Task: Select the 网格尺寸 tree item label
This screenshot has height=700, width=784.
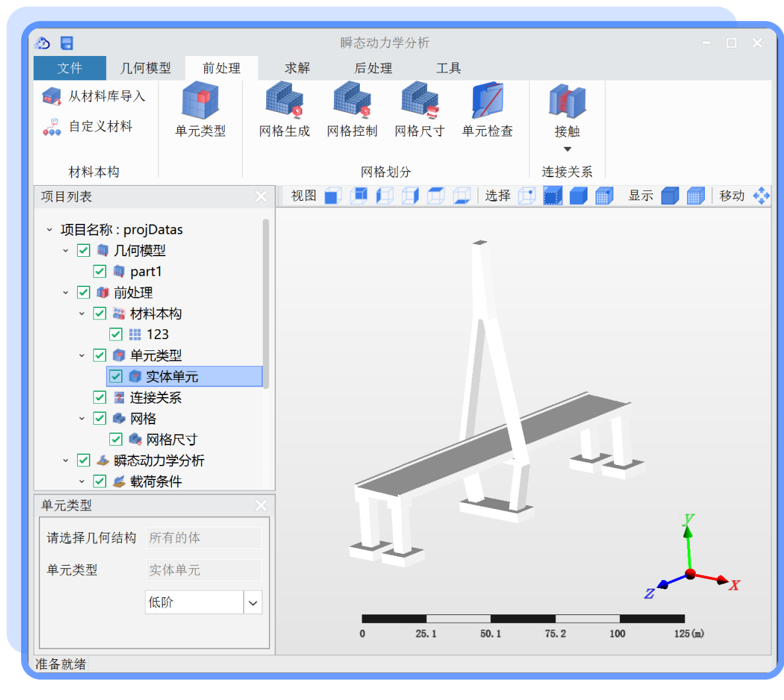Action: (171, 439)
